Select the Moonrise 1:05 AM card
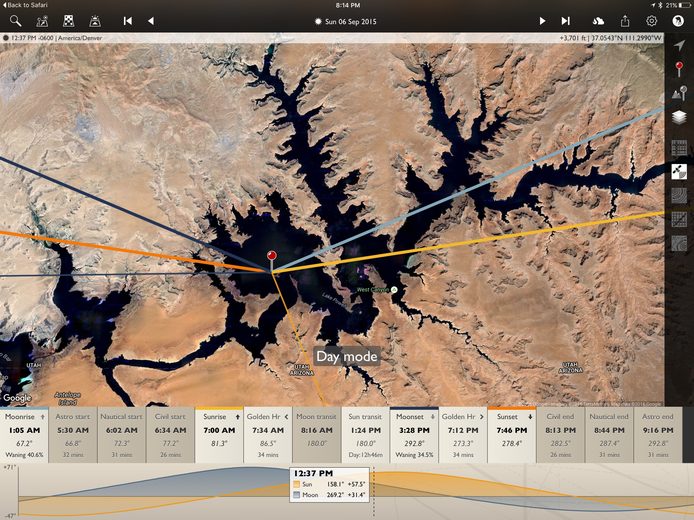694x520 pixels. (24, 435)
